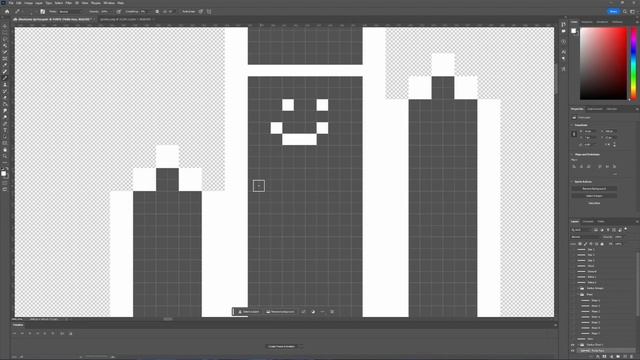Toggle lock transparent pixels icon
The height and width of the screenshot is (360, 640).
click(580, 244)
